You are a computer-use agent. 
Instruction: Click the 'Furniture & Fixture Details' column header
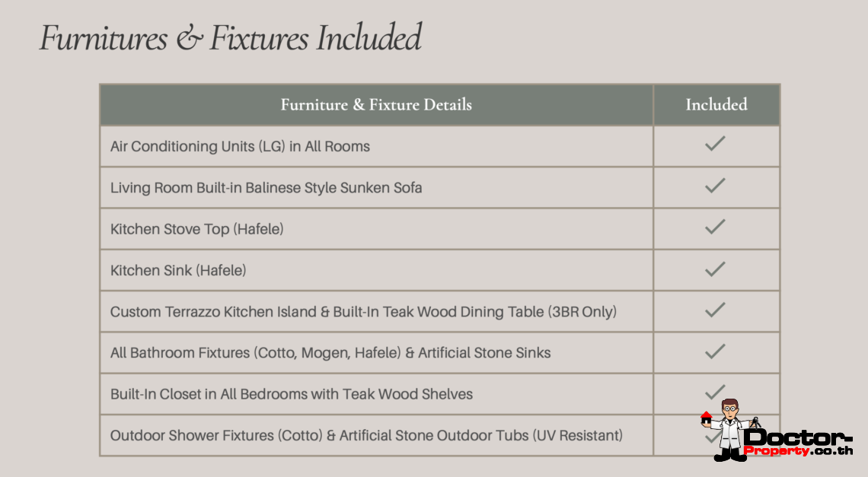point(376,105)
